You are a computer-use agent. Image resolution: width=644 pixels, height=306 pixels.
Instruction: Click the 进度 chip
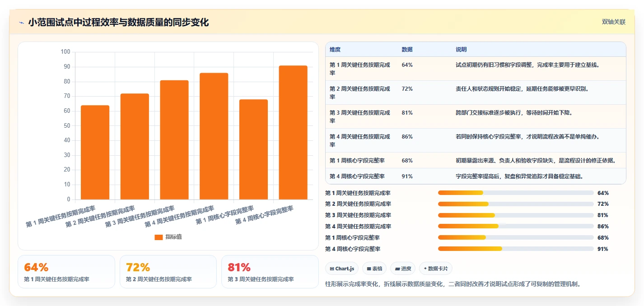(x=403, y=269)
